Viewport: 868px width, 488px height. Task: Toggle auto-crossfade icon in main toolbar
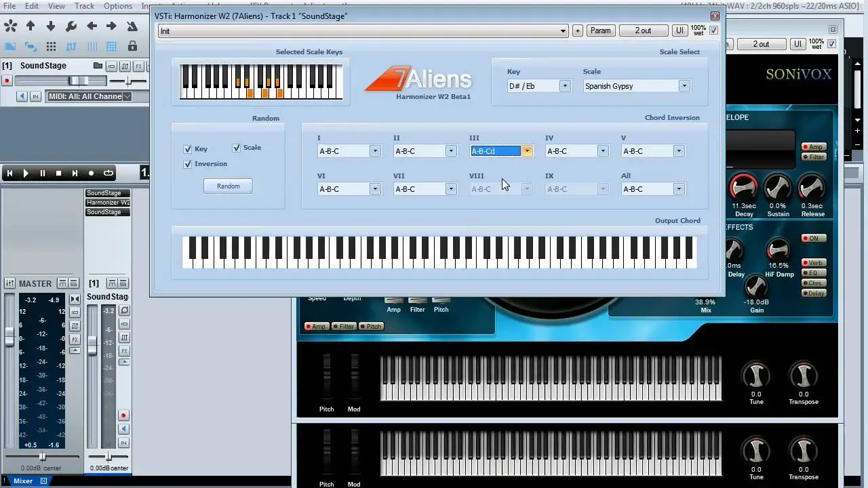(x=10, y=47)
